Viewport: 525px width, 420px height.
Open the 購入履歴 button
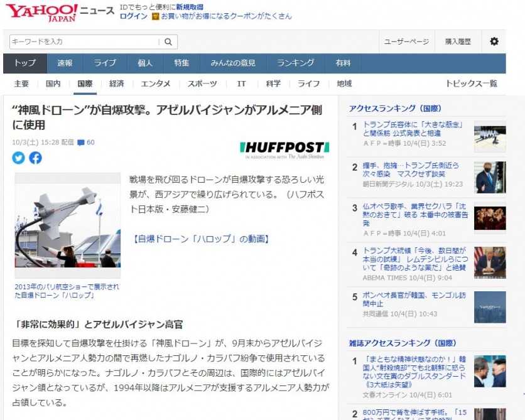click(x=458, y=42)
